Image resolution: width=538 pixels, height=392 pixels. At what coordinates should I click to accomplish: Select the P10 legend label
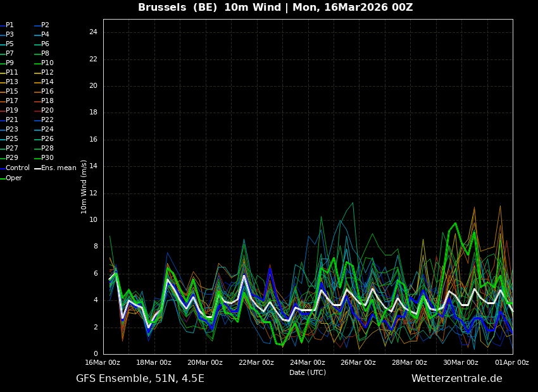pos(47,63)
